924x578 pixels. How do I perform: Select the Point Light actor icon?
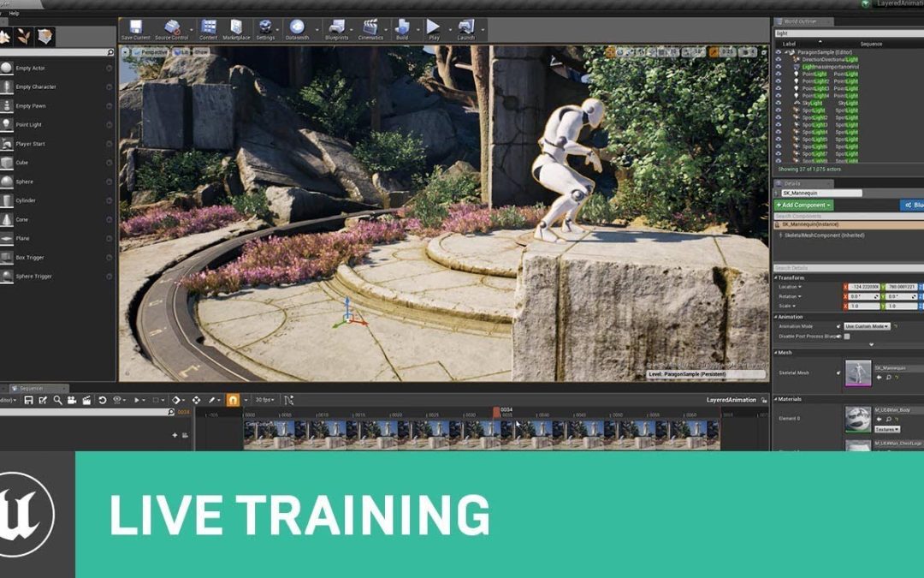[x=7, y=124]
